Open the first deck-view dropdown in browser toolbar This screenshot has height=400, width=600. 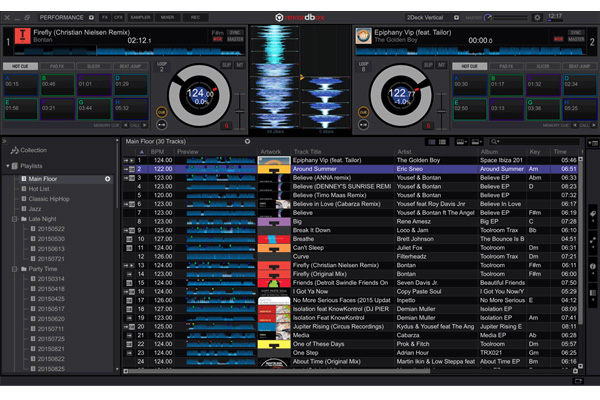pyautogui.click(x=461, y=142)
